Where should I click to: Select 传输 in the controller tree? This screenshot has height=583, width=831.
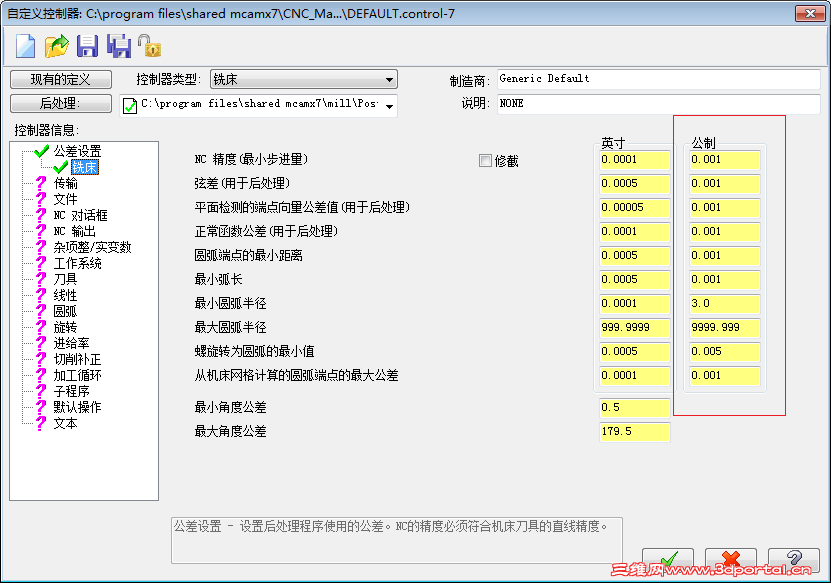66,183
